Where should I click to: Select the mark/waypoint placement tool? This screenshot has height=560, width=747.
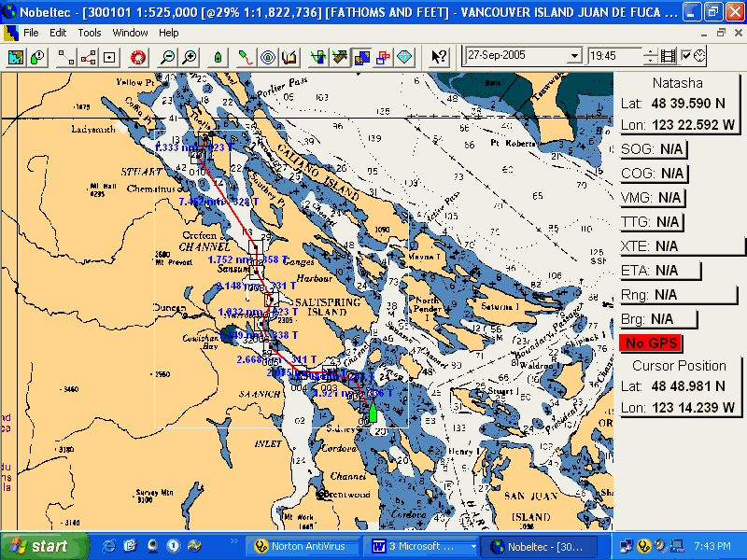tap(109, 57)
